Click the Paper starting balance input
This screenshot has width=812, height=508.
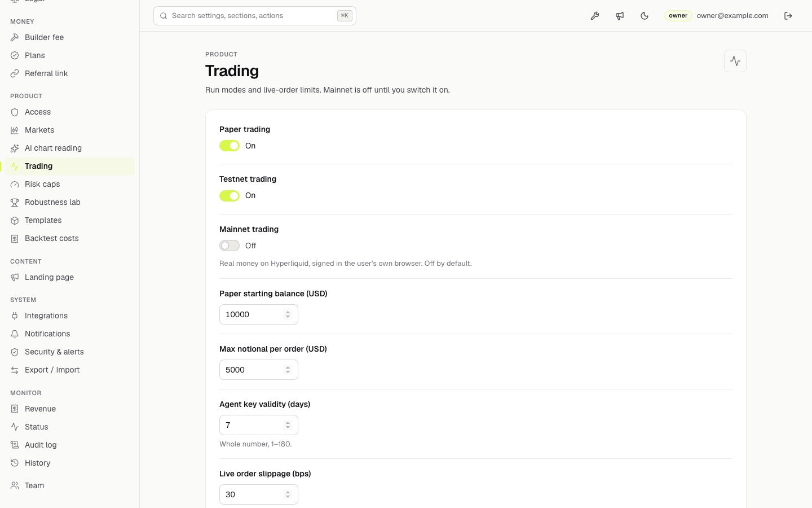pos(259,314)
